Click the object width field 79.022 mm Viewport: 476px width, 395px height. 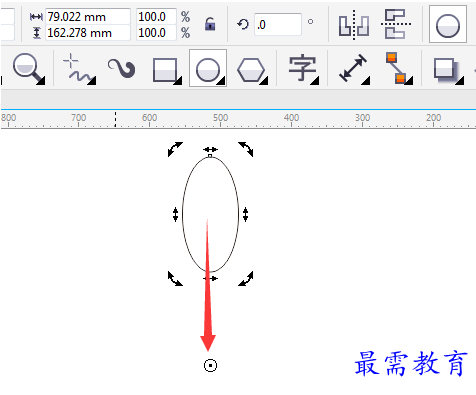(x=88, y=16)
